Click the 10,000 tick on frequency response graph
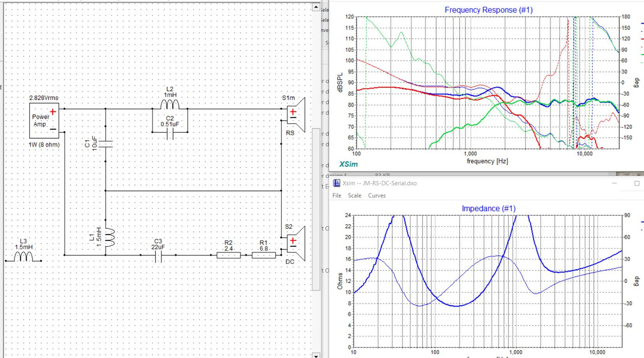This screenshot has height=358, width=644. [584, 154]
